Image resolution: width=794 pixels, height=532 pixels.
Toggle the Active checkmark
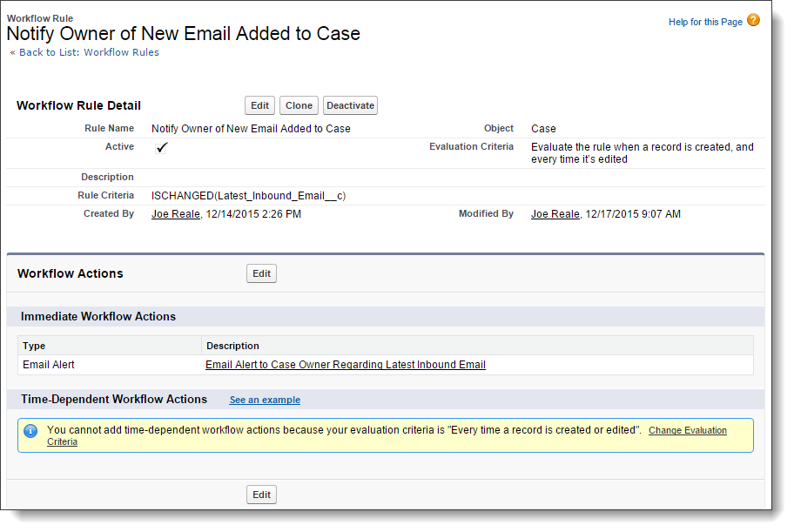point(162,147)
